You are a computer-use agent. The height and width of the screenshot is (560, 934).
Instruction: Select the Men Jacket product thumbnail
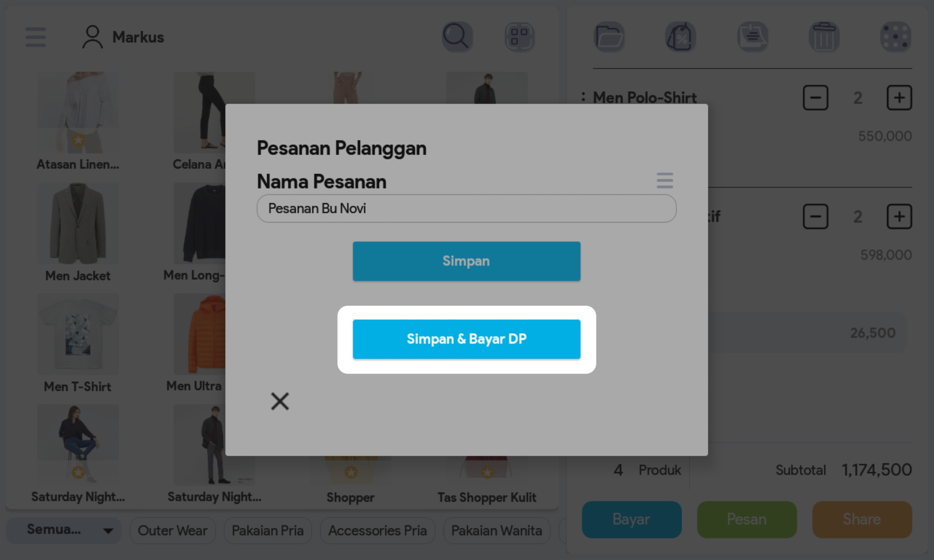(78, 224)
